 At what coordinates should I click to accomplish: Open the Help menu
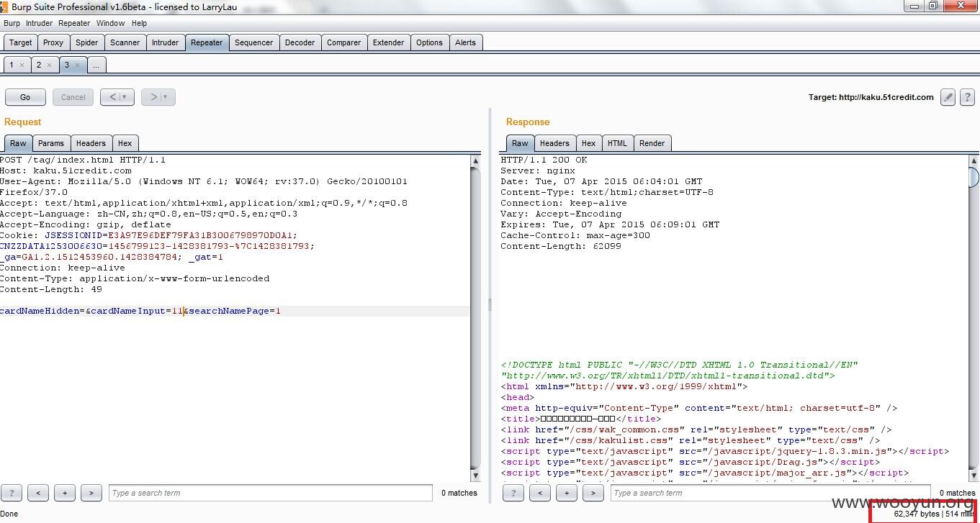(x=139, y=23)
